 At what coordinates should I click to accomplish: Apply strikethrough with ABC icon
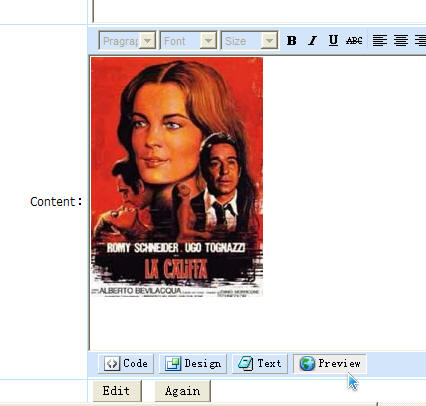click(x=354, y=40)
